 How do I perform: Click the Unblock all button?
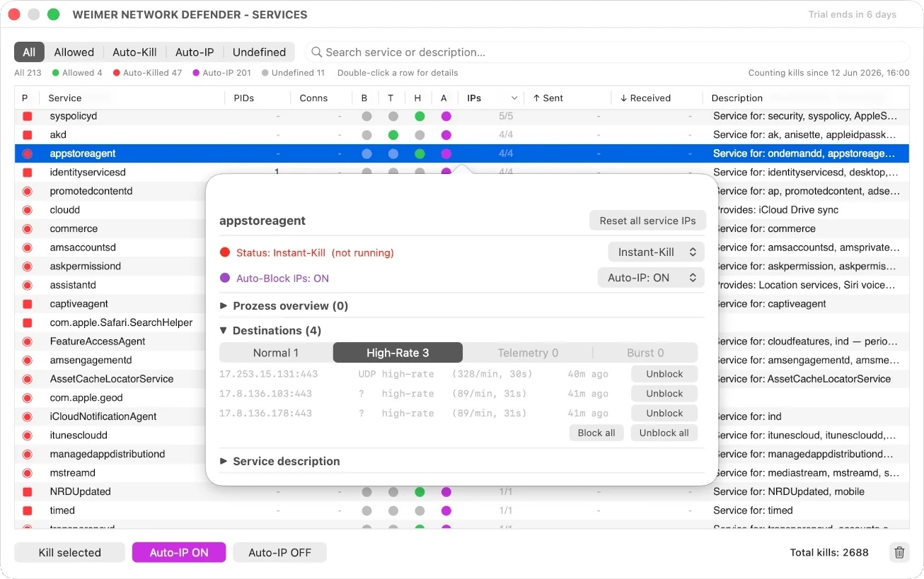664,433
